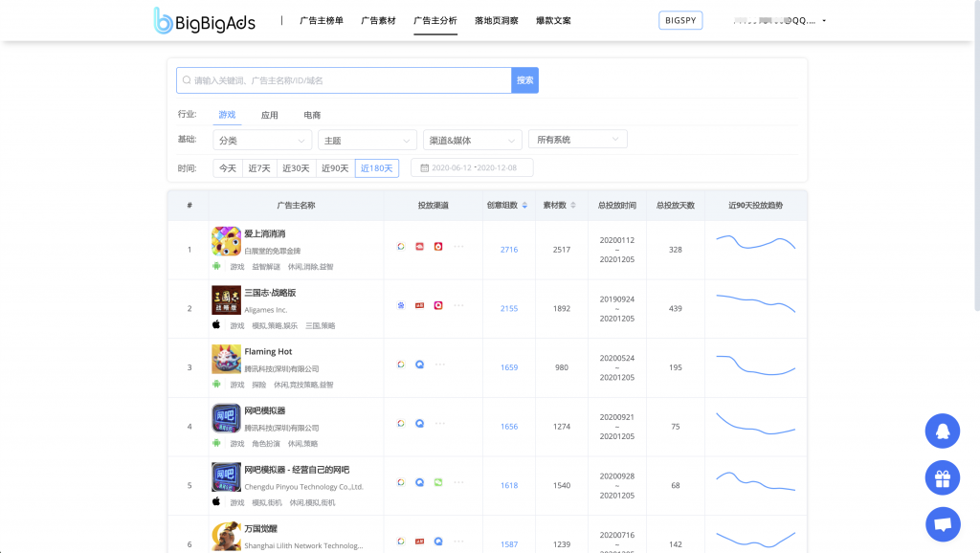Click the blue Q channel icon for Flaming Hot

[420, 365]
